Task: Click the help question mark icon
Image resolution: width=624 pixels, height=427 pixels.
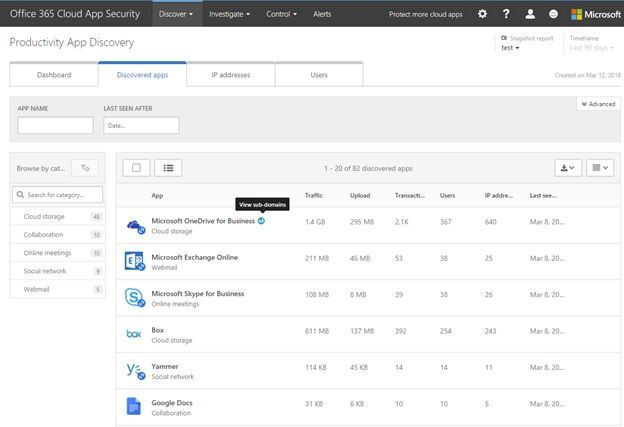Action: (x=506, y=14)
